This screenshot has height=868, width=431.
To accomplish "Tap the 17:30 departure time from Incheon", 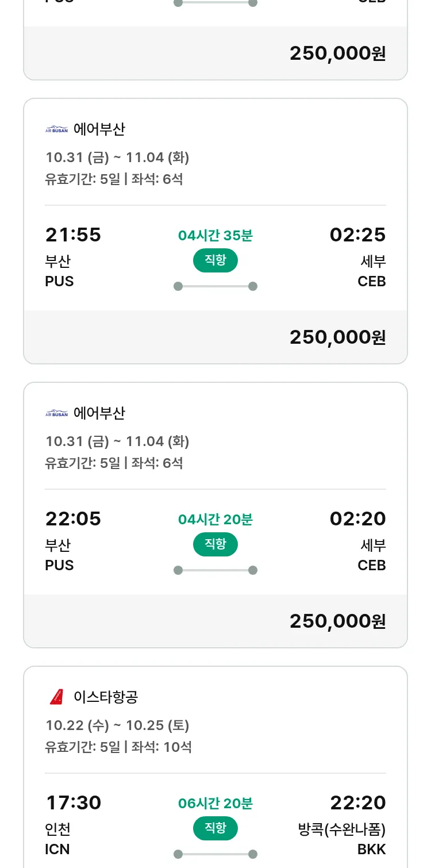I will 73,803.
